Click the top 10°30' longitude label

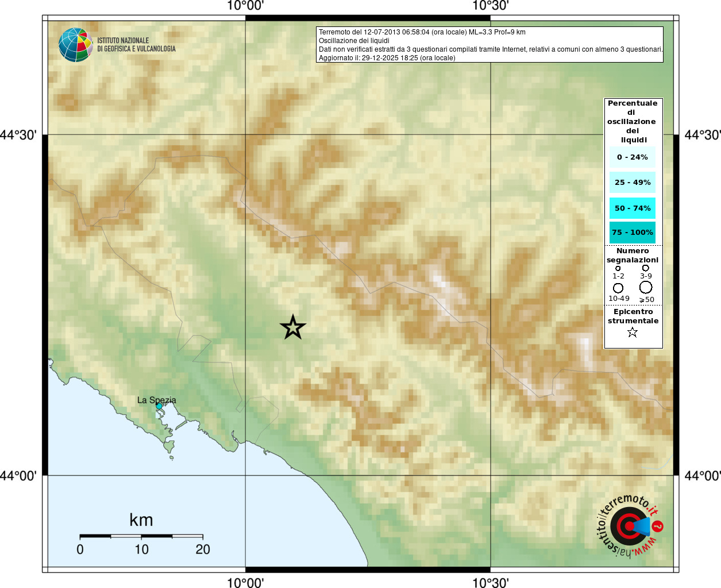[490, 6]
